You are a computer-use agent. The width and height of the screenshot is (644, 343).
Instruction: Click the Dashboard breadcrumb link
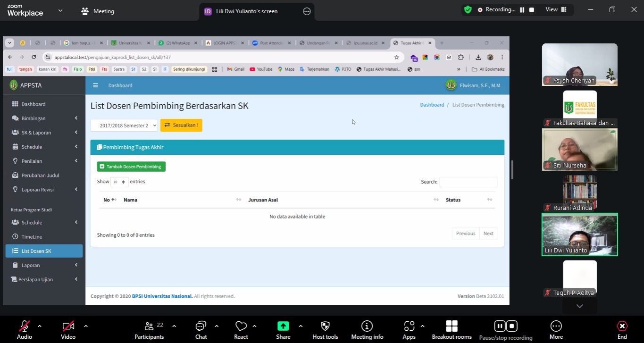click(432, 105)
